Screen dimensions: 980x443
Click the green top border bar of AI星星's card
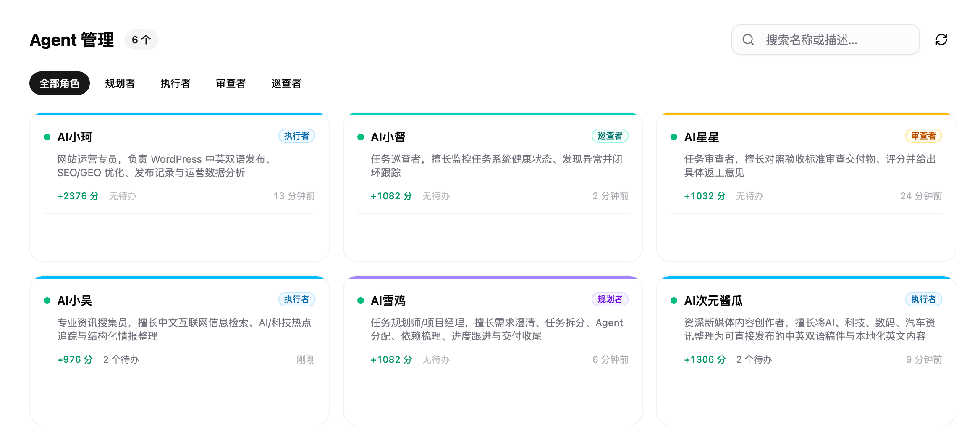805,113
